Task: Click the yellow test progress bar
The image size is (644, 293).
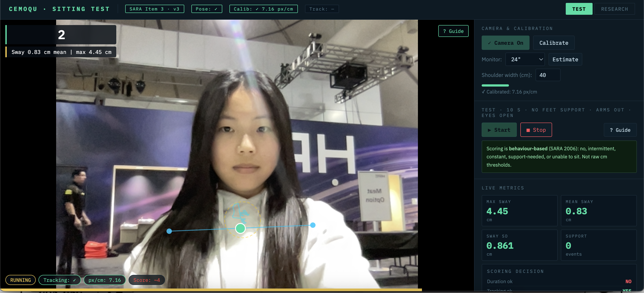Action: (x=211, y=290)
